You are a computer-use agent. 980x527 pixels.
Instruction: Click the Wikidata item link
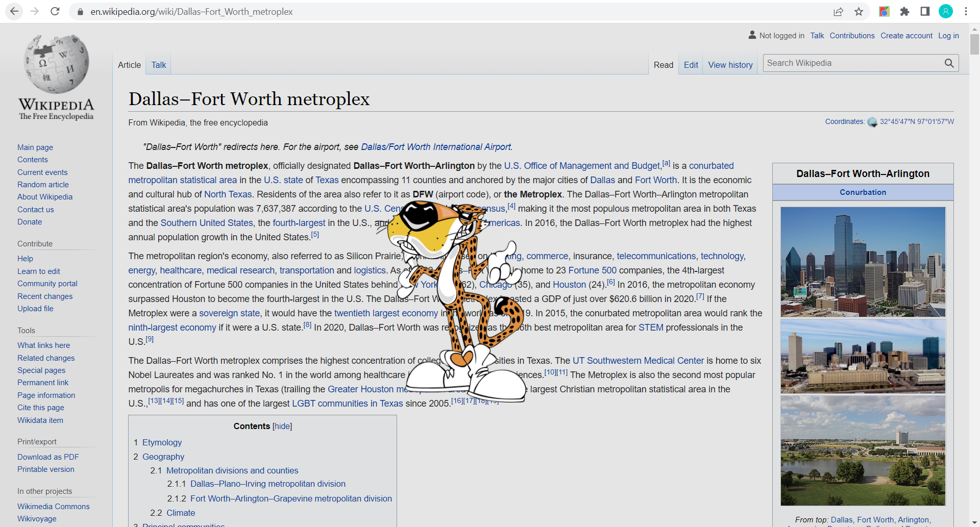(40, 420)
